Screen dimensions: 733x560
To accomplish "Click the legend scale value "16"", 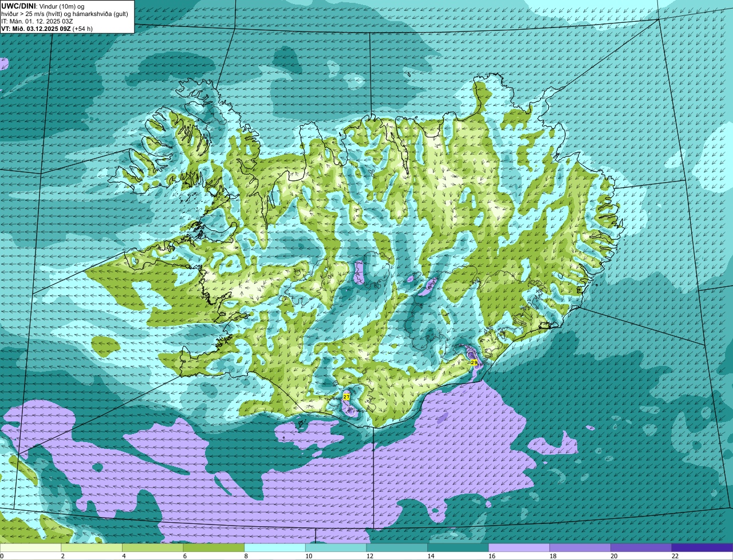I will tap(492, 556).
